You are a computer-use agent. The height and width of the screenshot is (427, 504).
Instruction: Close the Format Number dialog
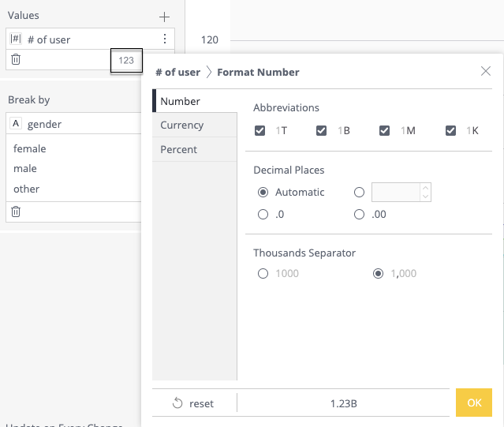486,72
